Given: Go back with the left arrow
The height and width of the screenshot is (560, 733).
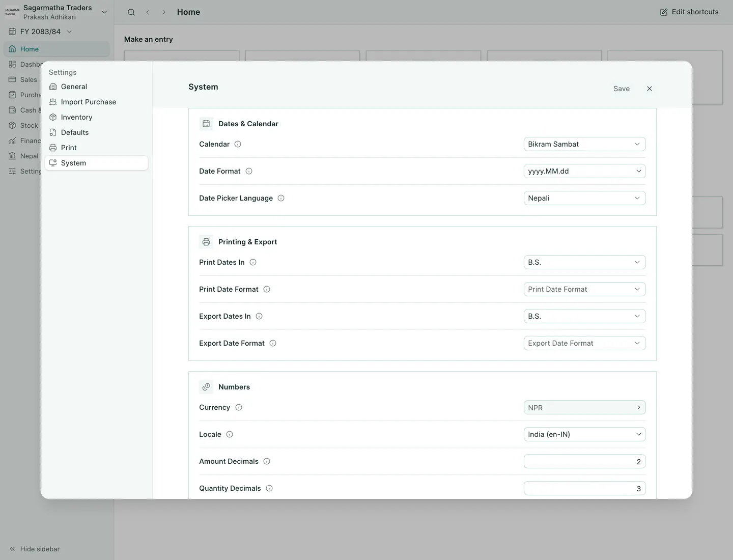Looking at the screenshot, I should point(148,12).
